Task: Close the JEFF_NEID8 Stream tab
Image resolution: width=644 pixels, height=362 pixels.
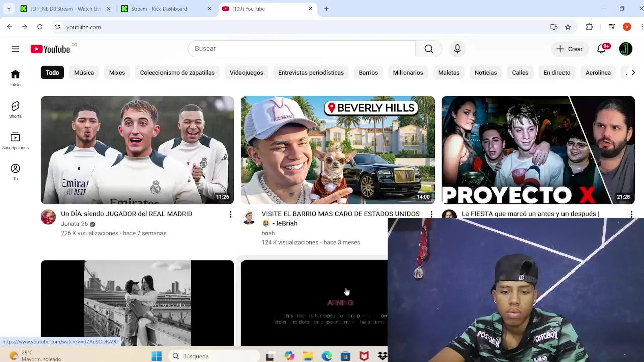Action: [x=109, y=9]
